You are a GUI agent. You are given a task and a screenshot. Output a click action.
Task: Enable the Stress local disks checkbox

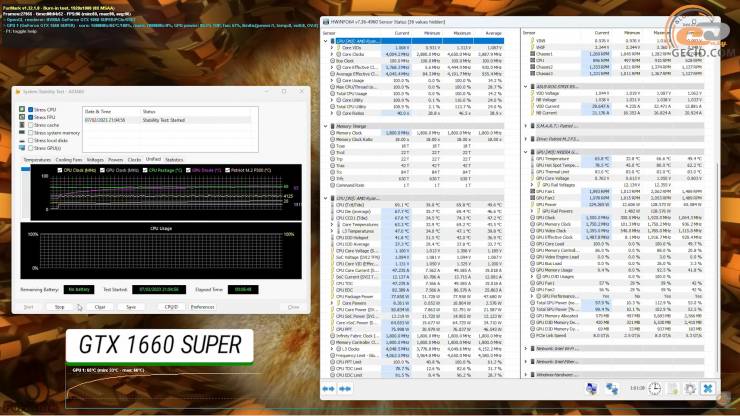30,140
